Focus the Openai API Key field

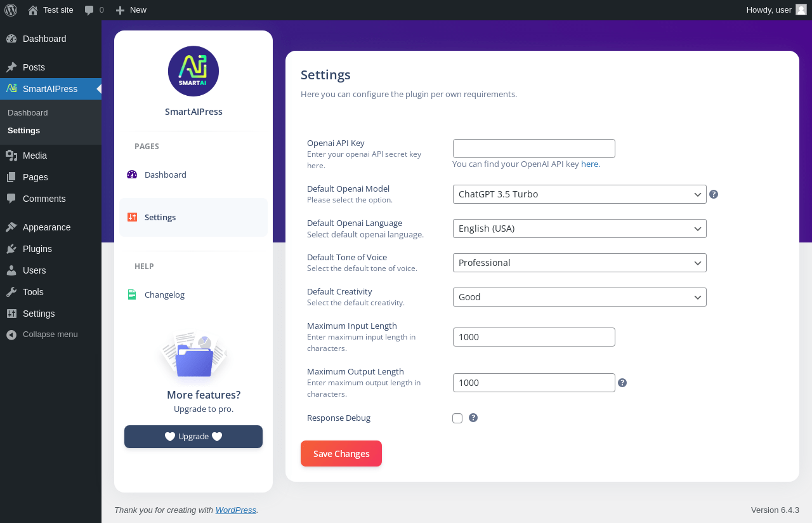(534, 149)
